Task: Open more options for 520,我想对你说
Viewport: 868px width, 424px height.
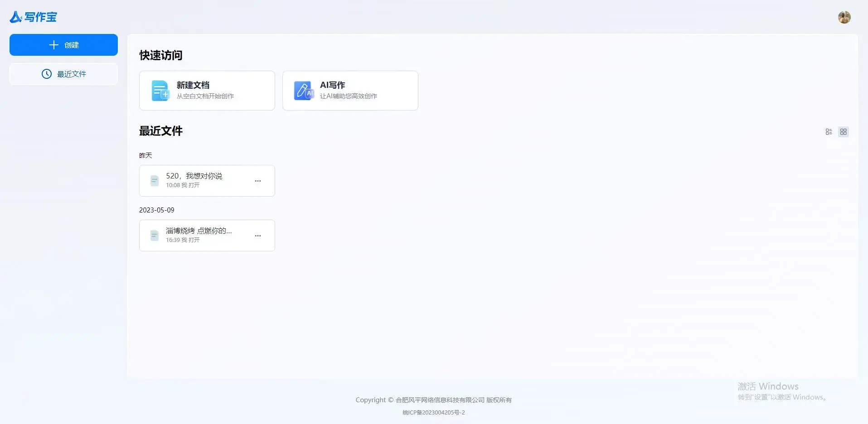Action: (257, 181)
